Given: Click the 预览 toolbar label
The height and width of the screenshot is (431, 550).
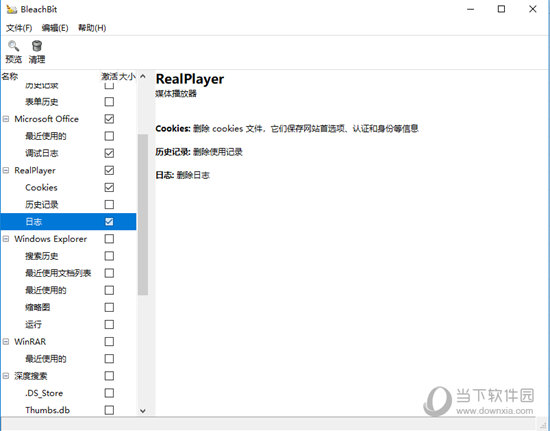Looking at the screenshot, I should click(x=13, y=59).
